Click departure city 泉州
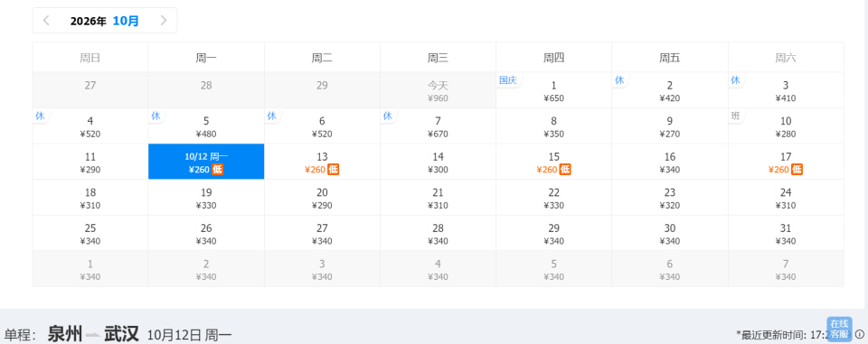Viewport: 868px width, 344px height. pos(65,334)
